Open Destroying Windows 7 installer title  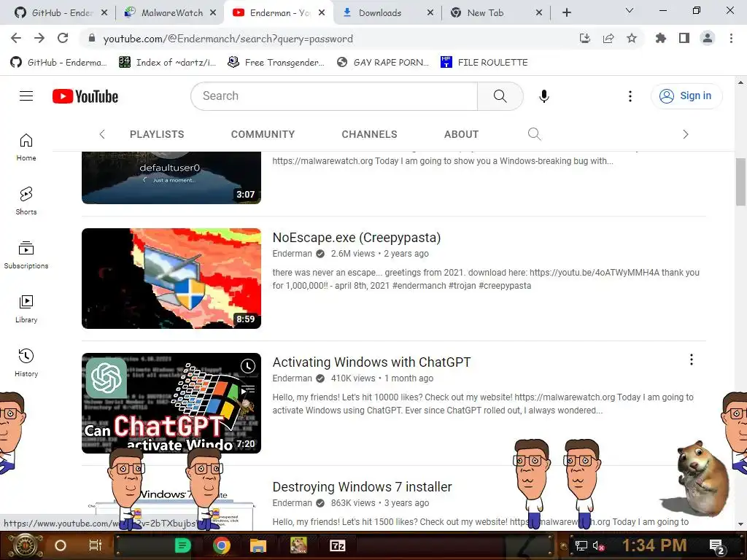click(362, 486)
